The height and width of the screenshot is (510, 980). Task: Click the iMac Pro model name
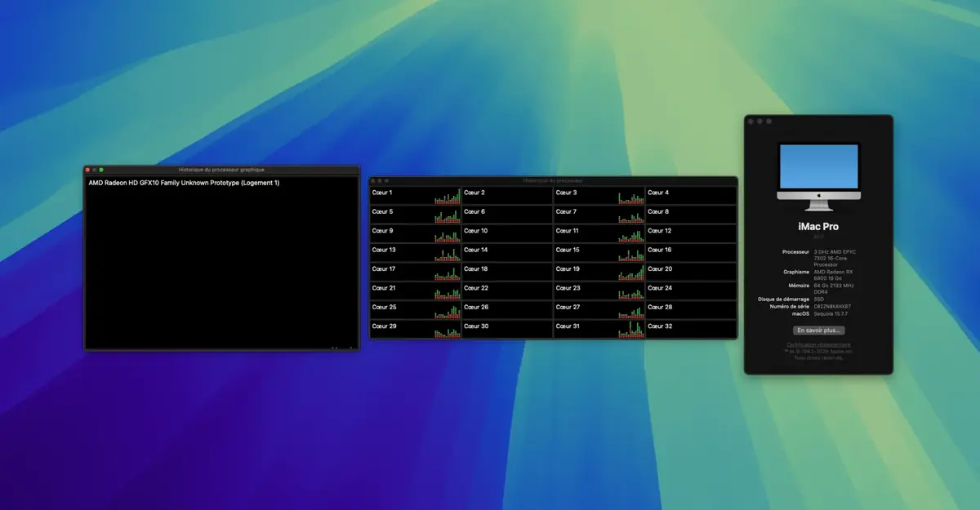(818, 227)
